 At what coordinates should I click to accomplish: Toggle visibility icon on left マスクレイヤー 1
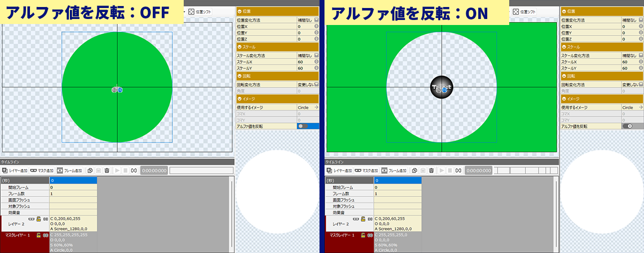(45, 235)
